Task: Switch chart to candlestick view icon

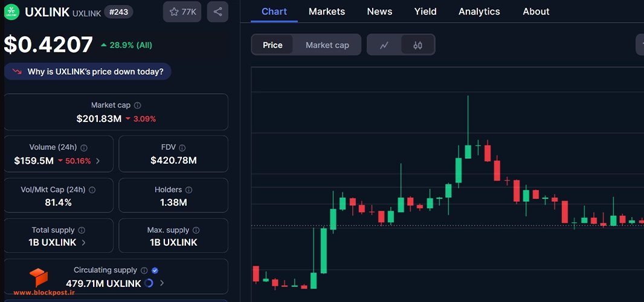Action: point(417,45)
